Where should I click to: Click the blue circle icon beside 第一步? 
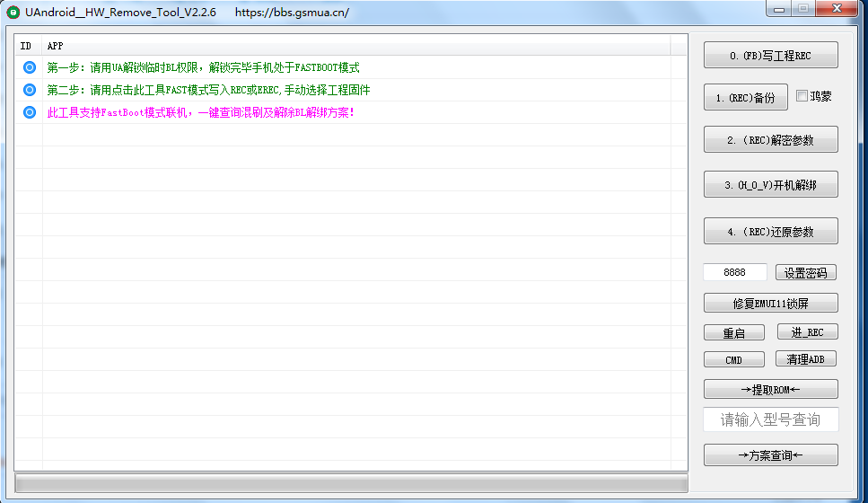coord(30,67)
